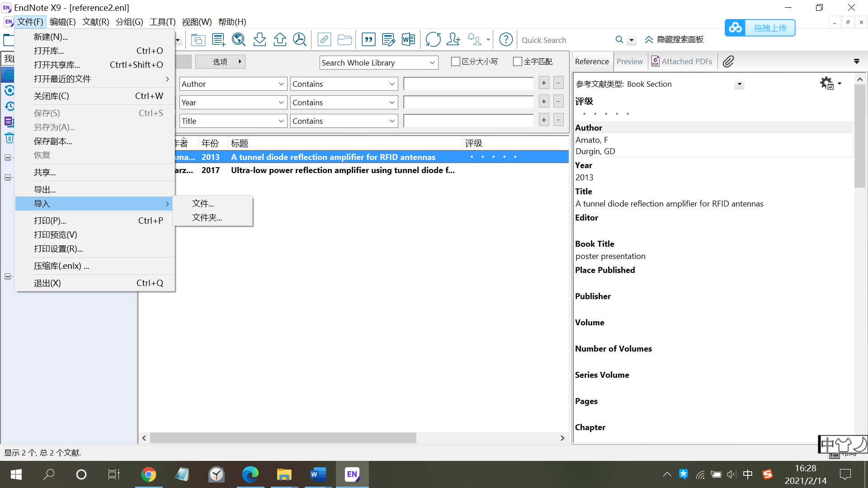Choose 压缩库(.enlx) menu entry
Image resolution: width=868 pixels, height=488 pixels.
coord(61,266)
